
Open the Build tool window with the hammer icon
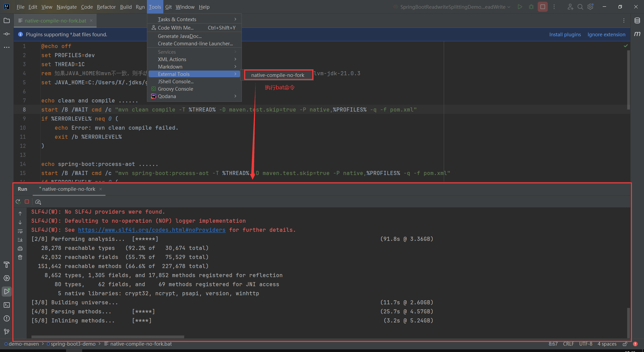7,265
